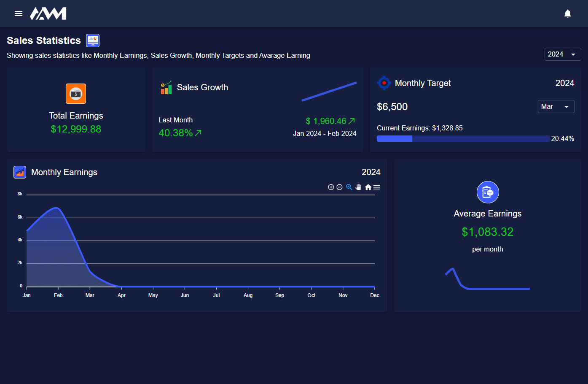Click the chart zoom out minus icon
Viewport: 588px width, 384px height.
coord(339,187)
